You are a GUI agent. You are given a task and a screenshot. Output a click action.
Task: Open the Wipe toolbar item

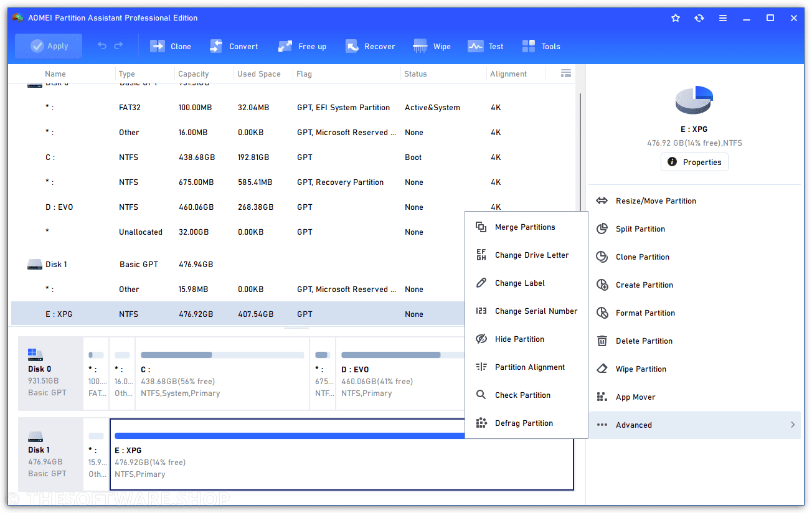point(432,46)
